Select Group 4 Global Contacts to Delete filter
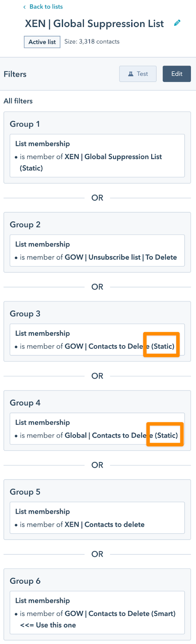196x644 pixels. point(97,429)
